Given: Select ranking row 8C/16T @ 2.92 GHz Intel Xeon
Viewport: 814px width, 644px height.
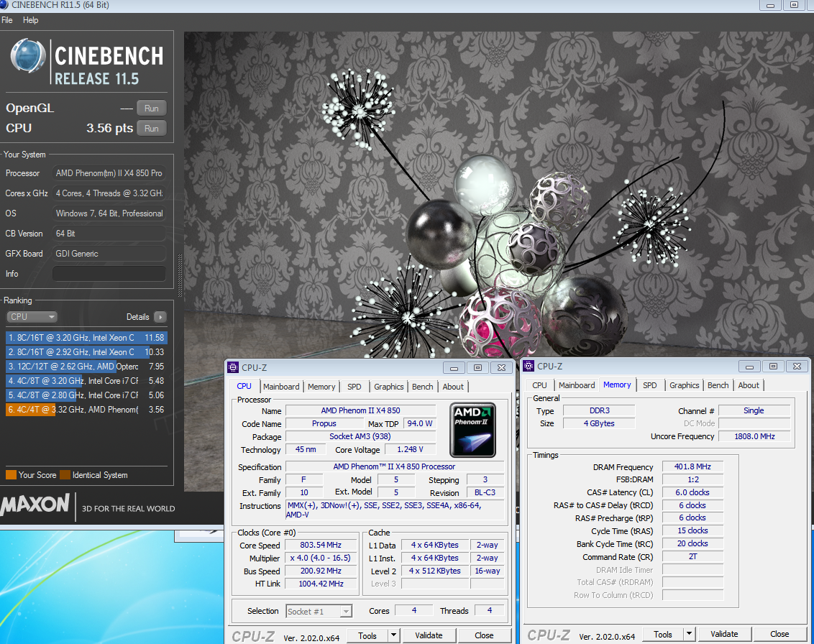Looking at the screenshot, I should click(x=87, y=352).
